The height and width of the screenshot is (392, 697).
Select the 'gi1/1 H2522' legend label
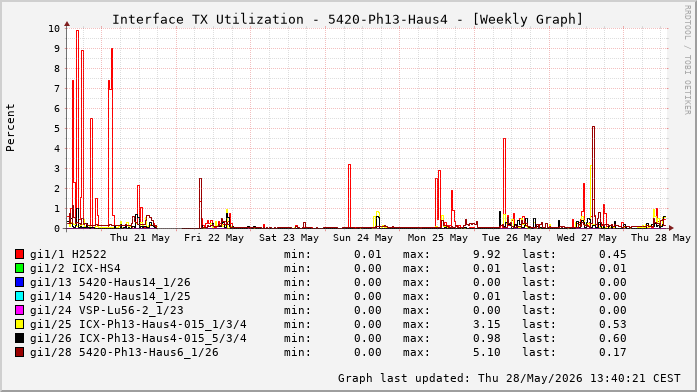[68, 254]
